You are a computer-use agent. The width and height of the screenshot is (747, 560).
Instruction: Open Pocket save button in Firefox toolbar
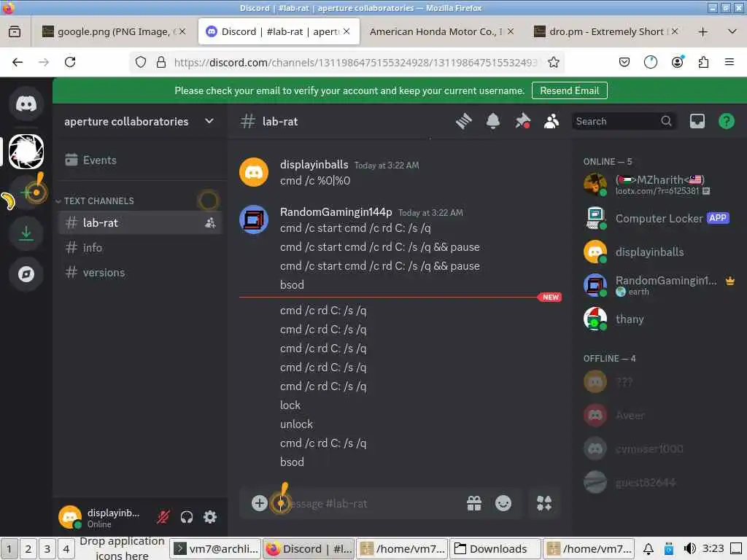pyautogui.click(x=624, y=63)
